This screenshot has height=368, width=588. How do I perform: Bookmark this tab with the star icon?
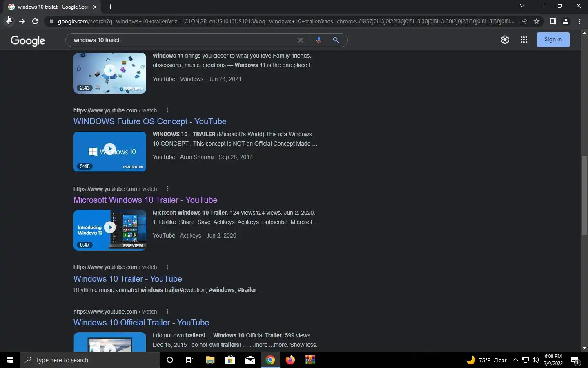(x=537, y=21)
